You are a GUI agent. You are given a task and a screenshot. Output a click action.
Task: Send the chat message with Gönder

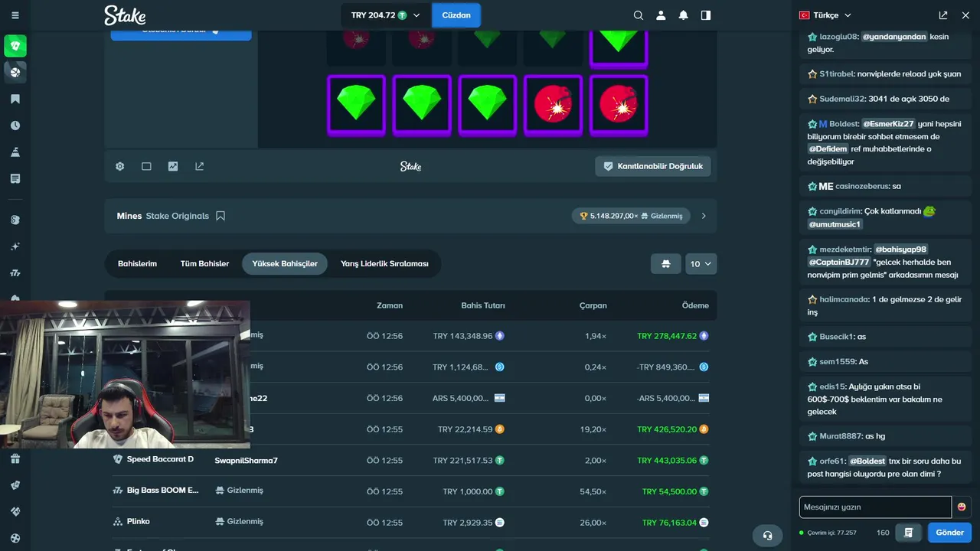click(x=949, y=533)
